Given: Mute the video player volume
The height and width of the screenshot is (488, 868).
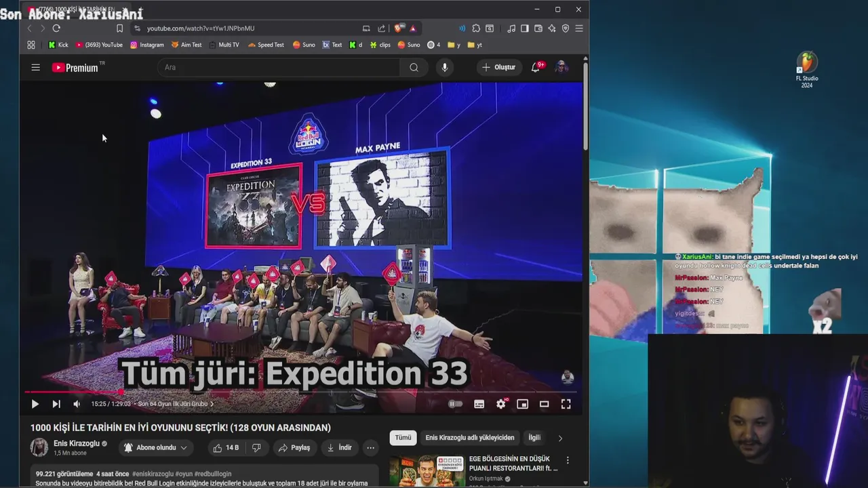Looking at the screenshot, I should [77, 404].
